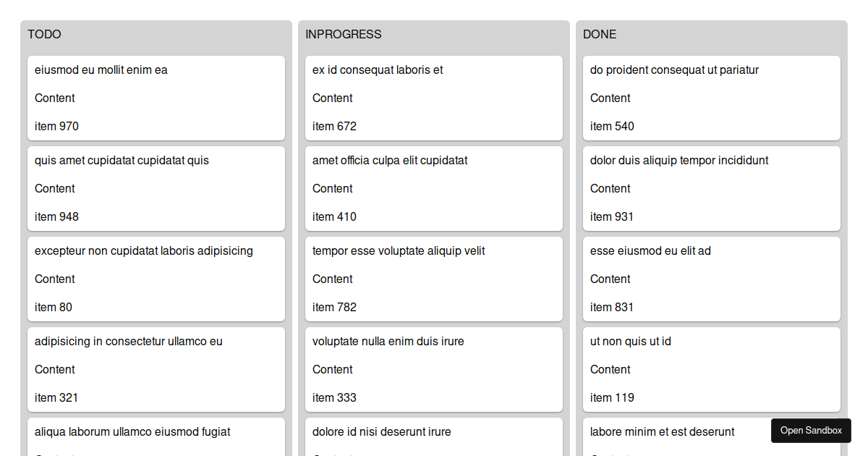The width and height of the screenshot is (868, 456).
Task: Choose 'tempor esse voluptate aliquip velit' card
Action: [433, 279]
